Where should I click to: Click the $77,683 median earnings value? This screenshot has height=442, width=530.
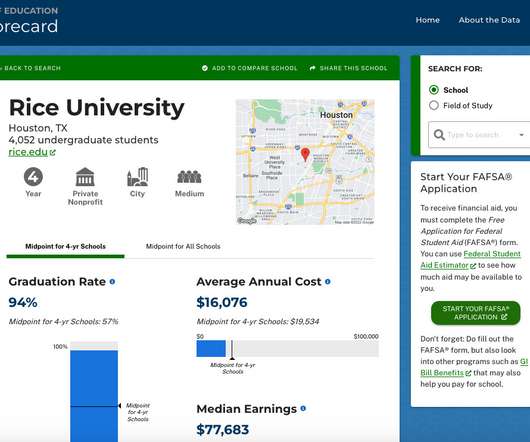[222, 429]
